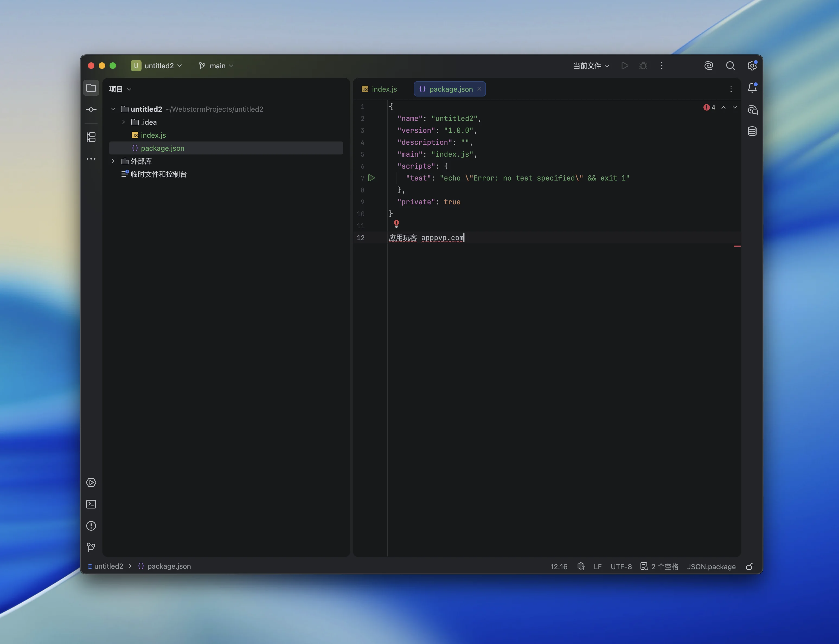This screenshot has width=839, height=644.
Task: Open the Problems tool window
Action: 91,526
